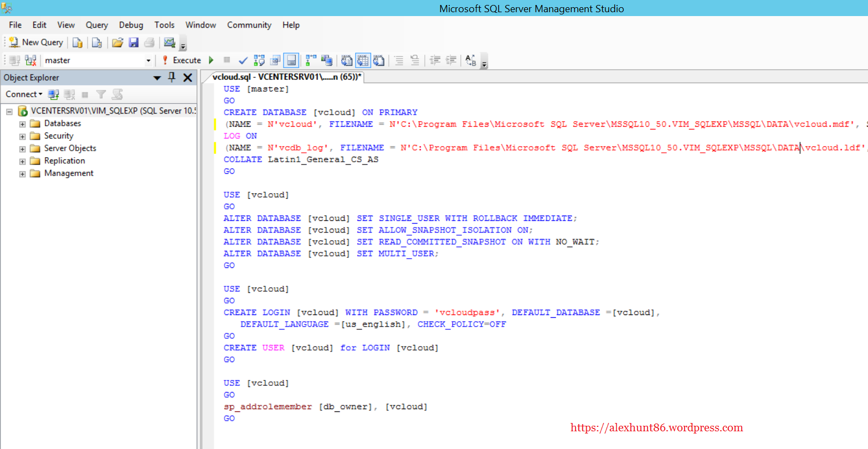Click the COLLATE Latin1_General_CS_AS line

point(301,159)
